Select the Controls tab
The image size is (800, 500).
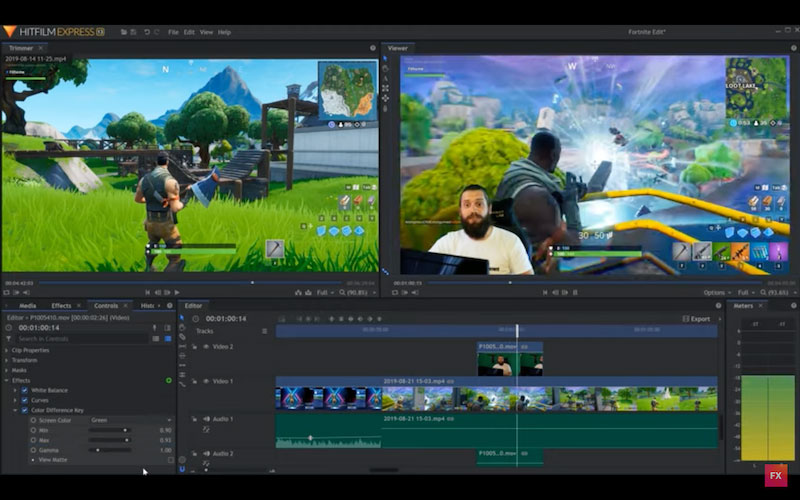click(106, 306)
